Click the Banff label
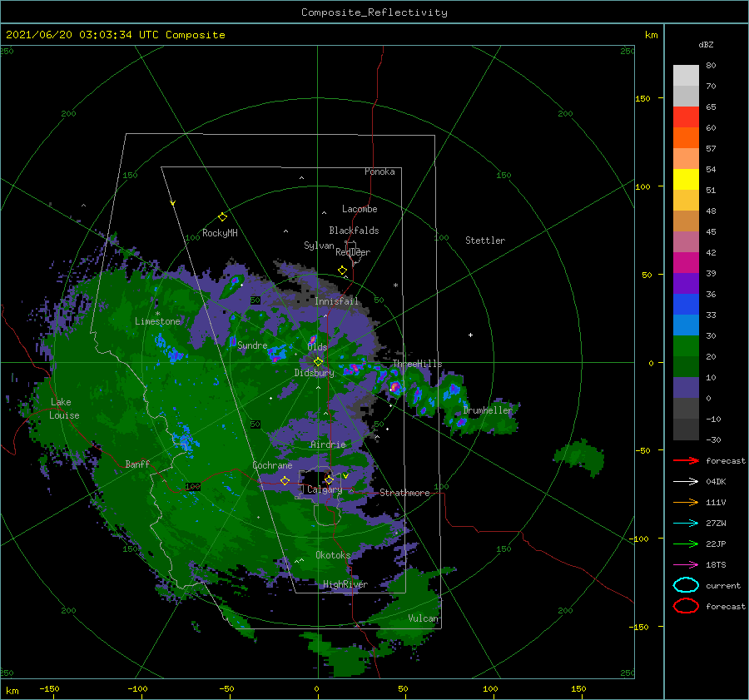The image size is (749, 700). click(137, 464)
